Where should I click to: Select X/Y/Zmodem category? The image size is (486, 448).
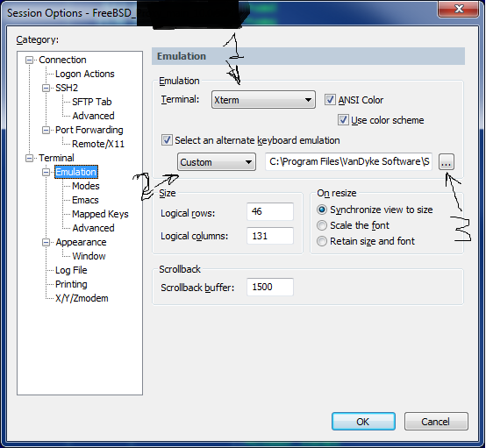[82, 299]
